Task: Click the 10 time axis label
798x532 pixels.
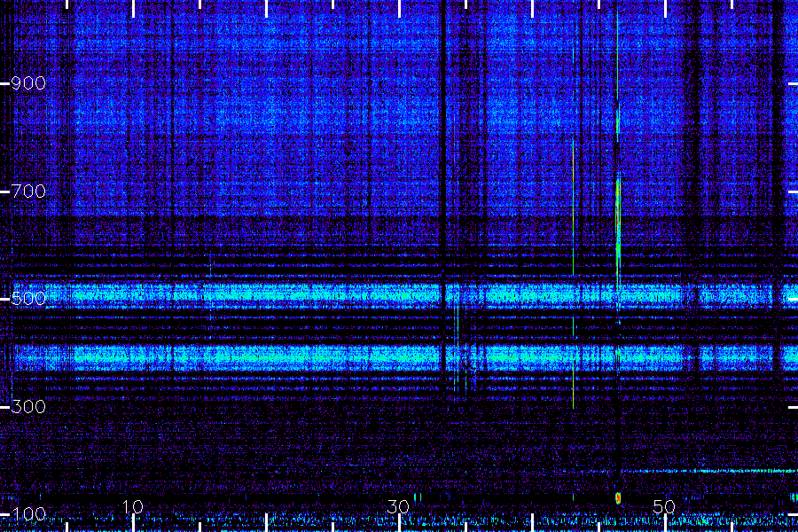Action: [132, 507]
